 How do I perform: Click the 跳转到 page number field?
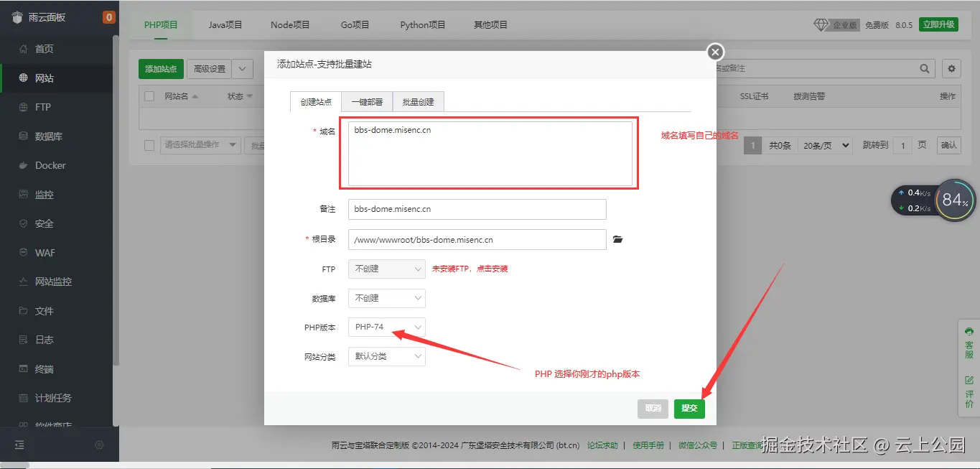coord(903,145)
